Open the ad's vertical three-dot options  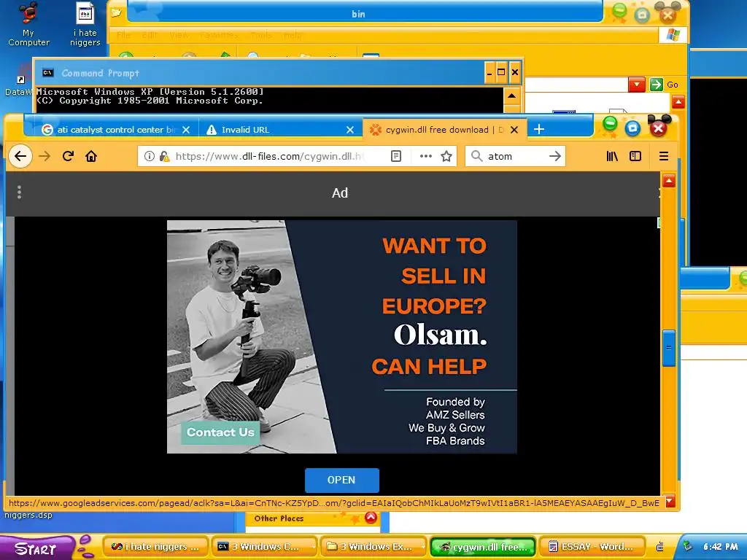[19, 192]
